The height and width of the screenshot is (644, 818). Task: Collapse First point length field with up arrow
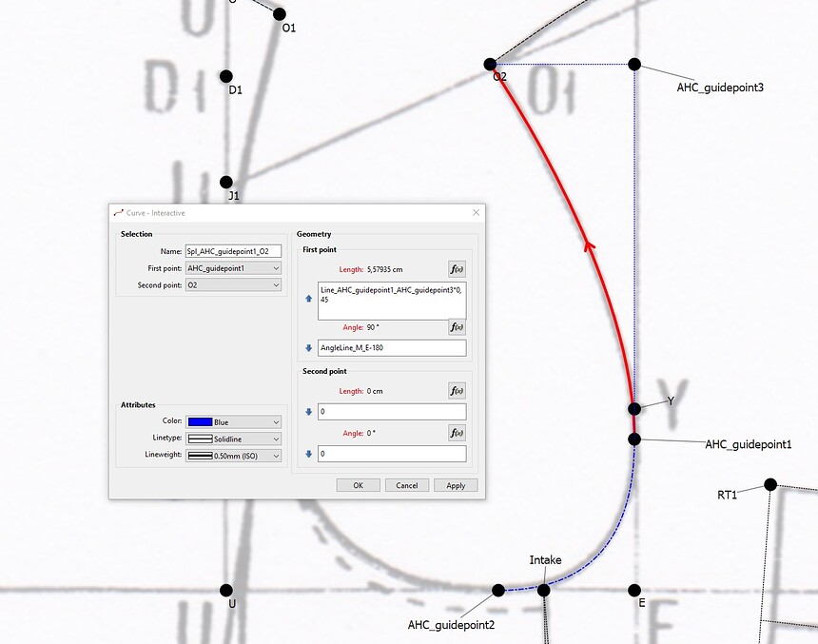pyautogui.click(x=308, y=299)
